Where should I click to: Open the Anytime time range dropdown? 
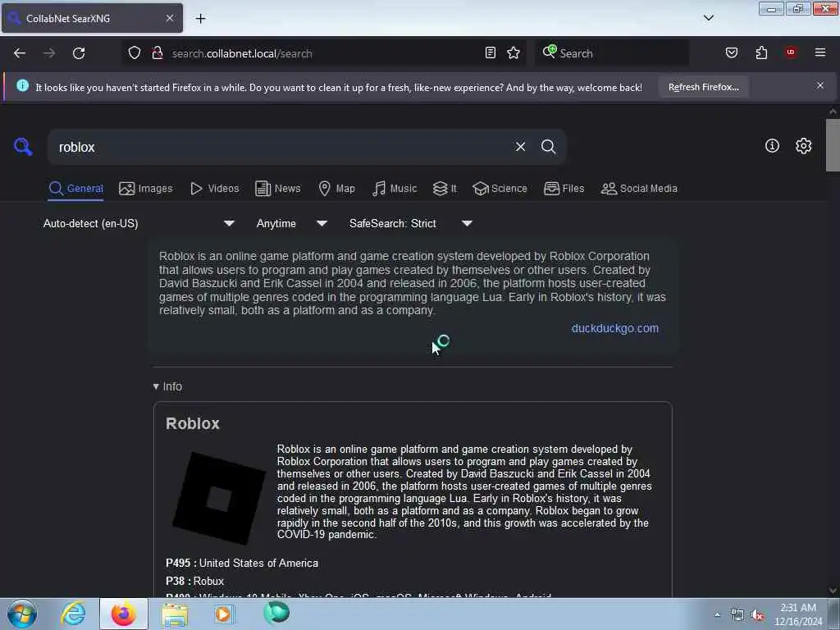point(292,223)
